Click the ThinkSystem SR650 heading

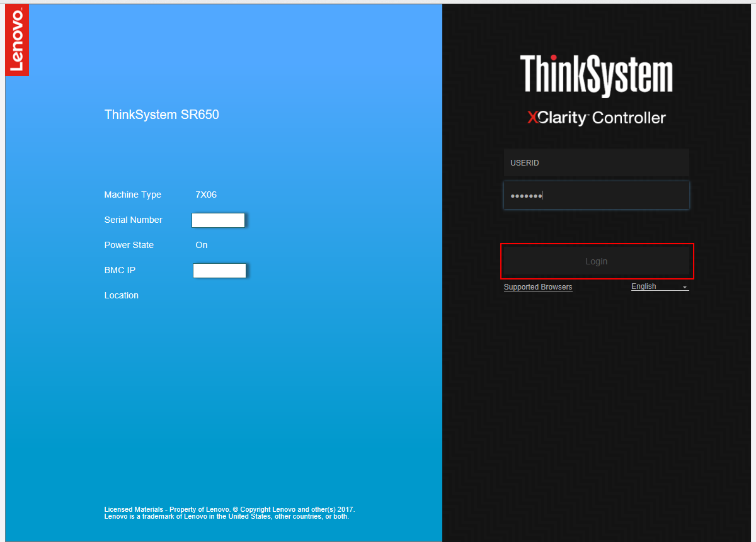pos(162,115)
